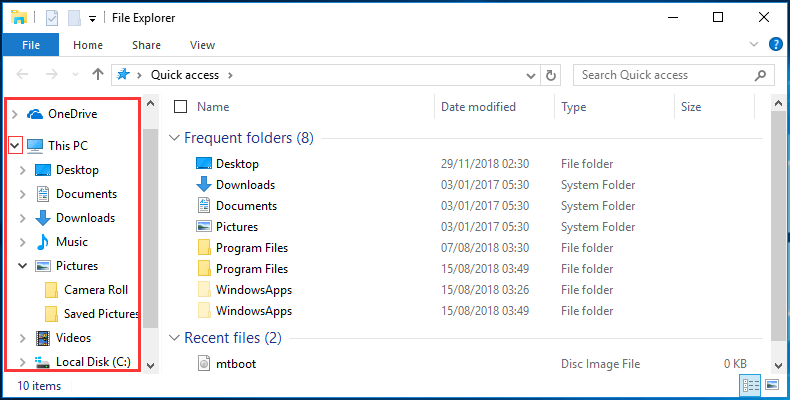The height and width of the screenshot is (400, 790).
Task: Click the Music note icon in the navigation pane
Action: click(43, 242)
